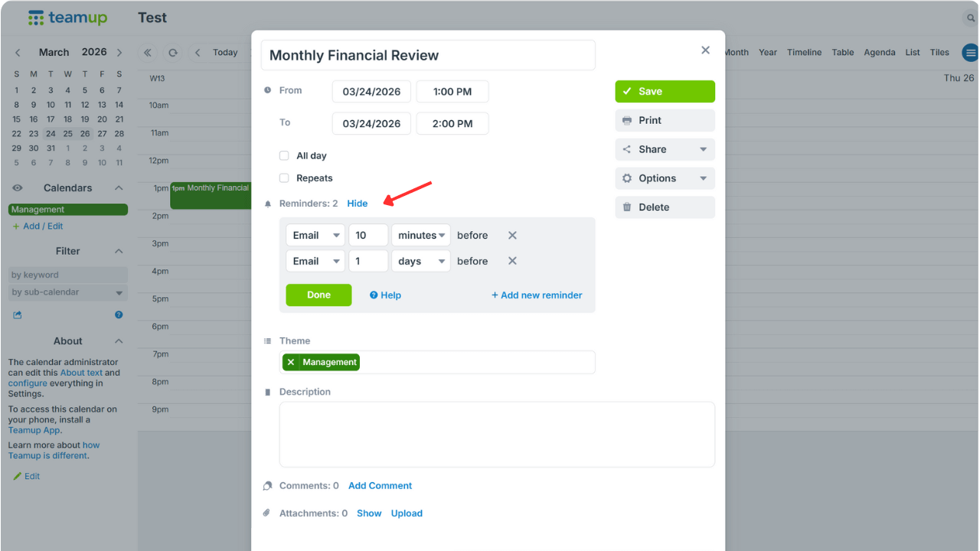Remove the 1 days email reminder
The width and height of the screenshot is (980, 551).
click(x=512, y=261)
